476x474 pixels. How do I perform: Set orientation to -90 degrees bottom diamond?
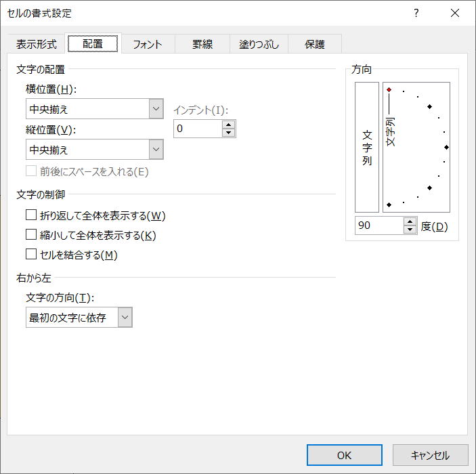click(x=389, y=205)
